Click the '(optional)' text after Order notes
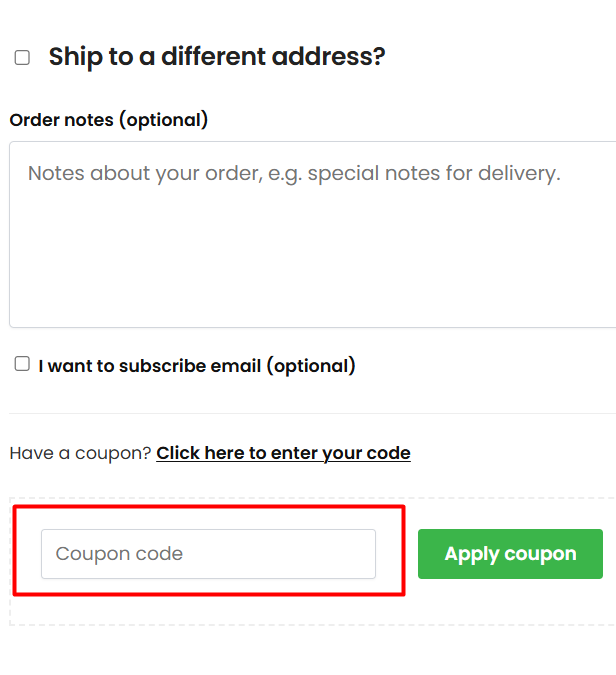Screen dimensions: 616x675 click(163, 120)
